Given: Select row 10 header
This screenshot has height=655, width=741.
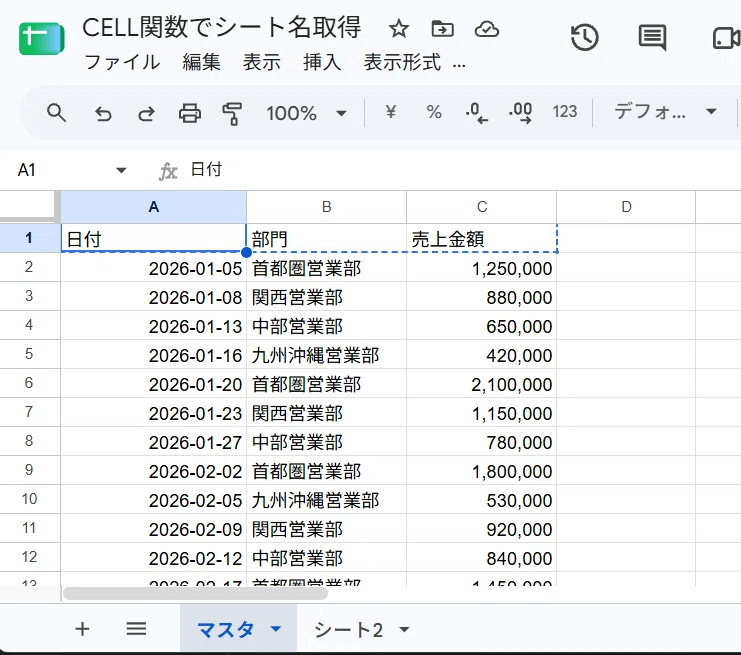Looking at the screenshot, I should click(29, 499).
